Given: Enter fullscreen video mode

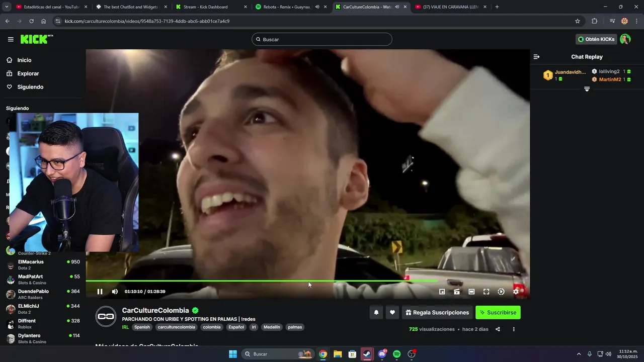Looking at the screenshot, I should pos(486,292).
